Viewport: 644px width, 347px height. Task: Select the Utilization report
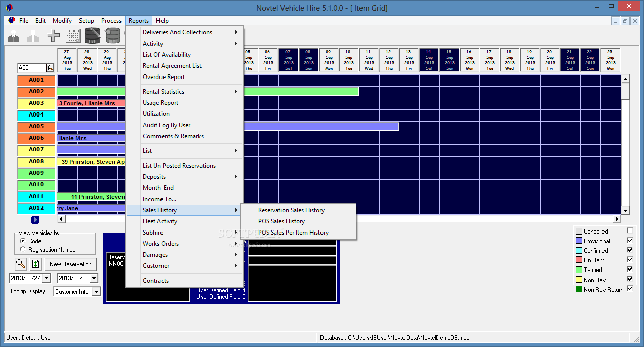185,114
